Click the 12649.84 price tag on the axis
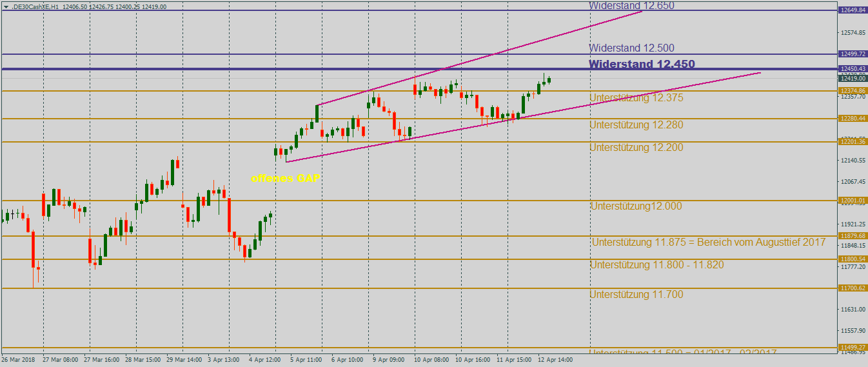The height and width of the screenshot is (367, 868). click(x=853, y=10)
